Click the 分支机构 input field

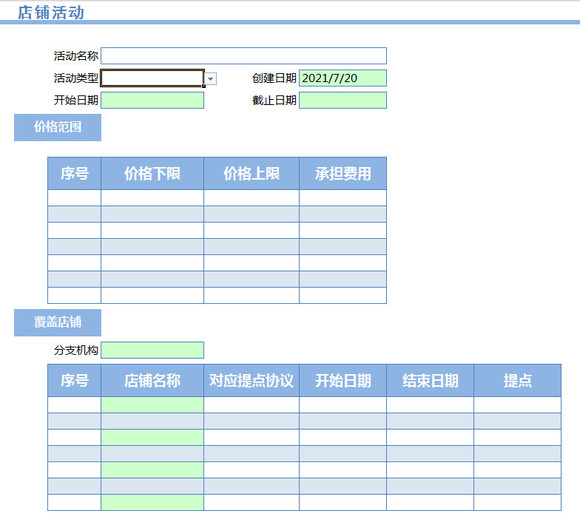pos(152,350)
